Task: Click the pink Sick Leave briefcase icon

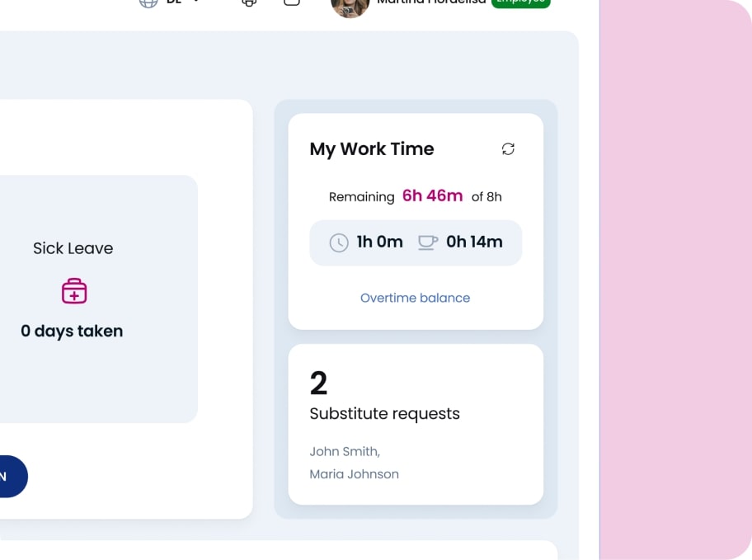Action: coord(73,290)
